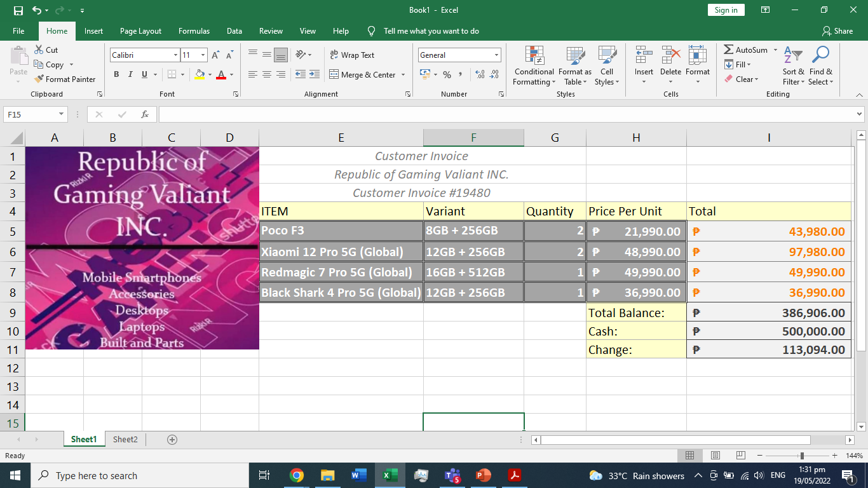This screenshot has width=868, height=488.
Task: Click the Insert Function fx icon
Action: (x=145, y=114)
